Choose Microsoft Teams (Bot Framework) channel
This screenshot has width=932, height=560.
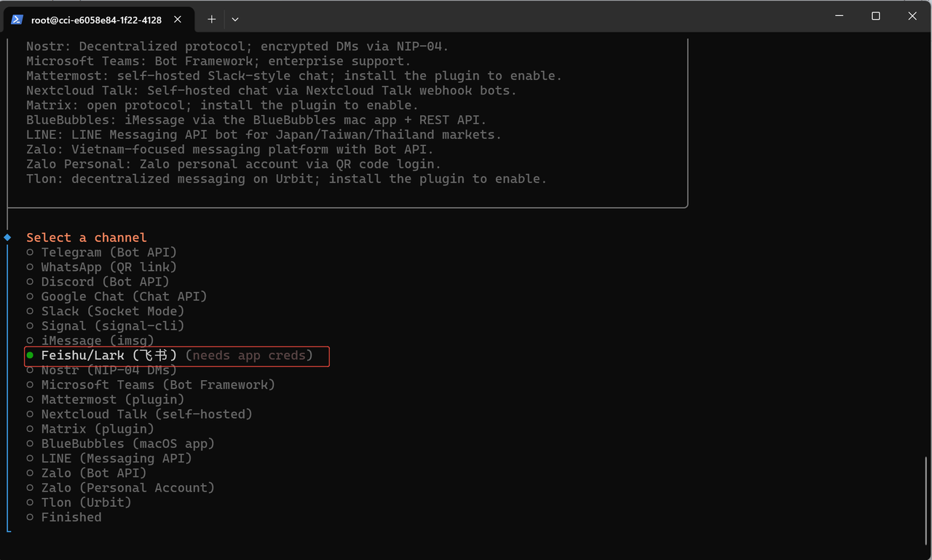pyautogui.click(x=158, y=384)
